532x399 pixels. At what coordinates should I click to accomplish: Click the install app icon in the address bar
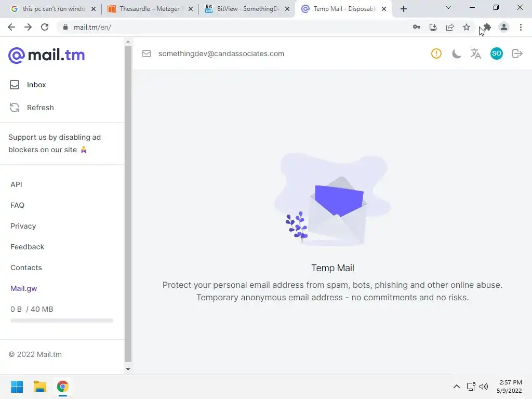[433, 27]
